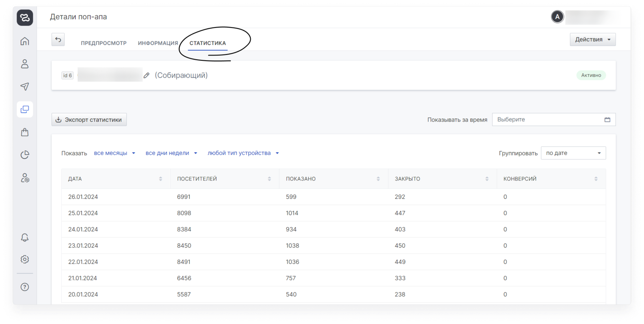The image size is (644, 324).
Task: Click closed value 333
Action: 400,278
